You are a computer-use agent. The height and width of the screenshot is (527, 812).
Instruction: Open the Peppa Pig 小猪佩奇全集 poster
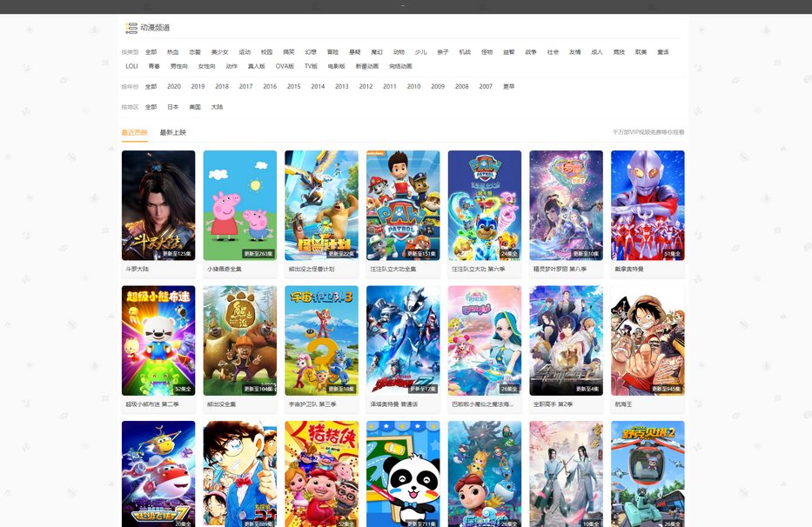pos(239,205)
